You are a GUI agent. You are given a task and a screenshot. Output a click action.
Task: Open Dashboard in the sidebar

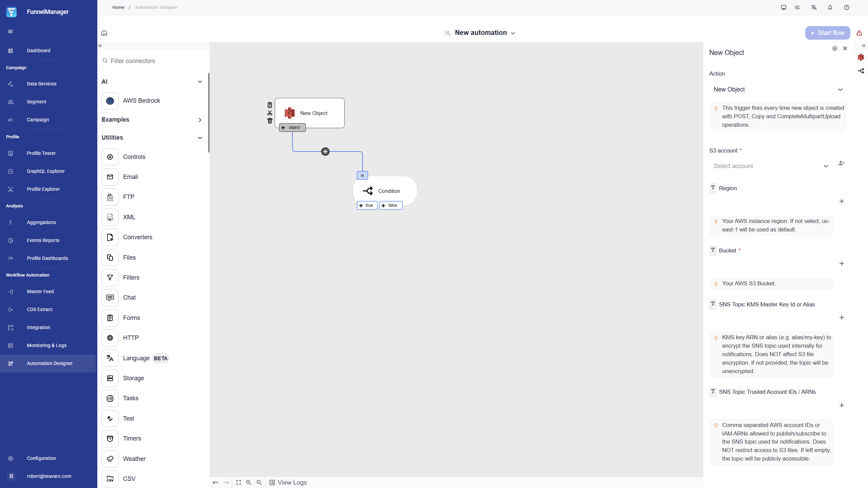[x=48, y=50]
